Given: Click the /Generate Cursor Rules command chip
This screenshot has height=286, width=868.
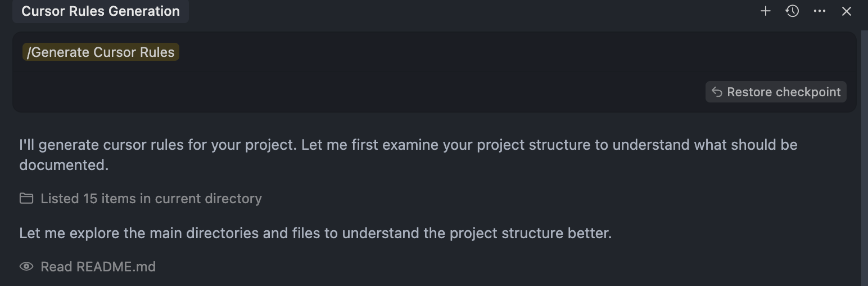Looking at the screenshot, I should click(101, 52).
